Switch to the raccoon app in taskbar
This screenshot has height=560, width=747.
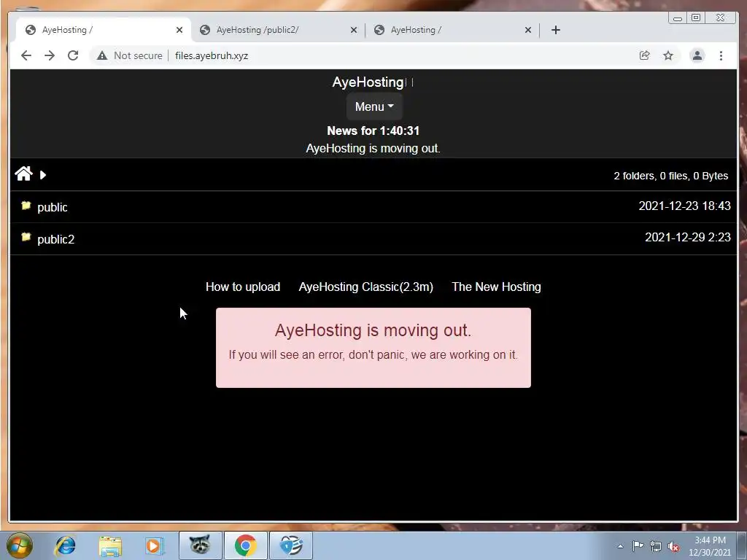coord(200,545)
